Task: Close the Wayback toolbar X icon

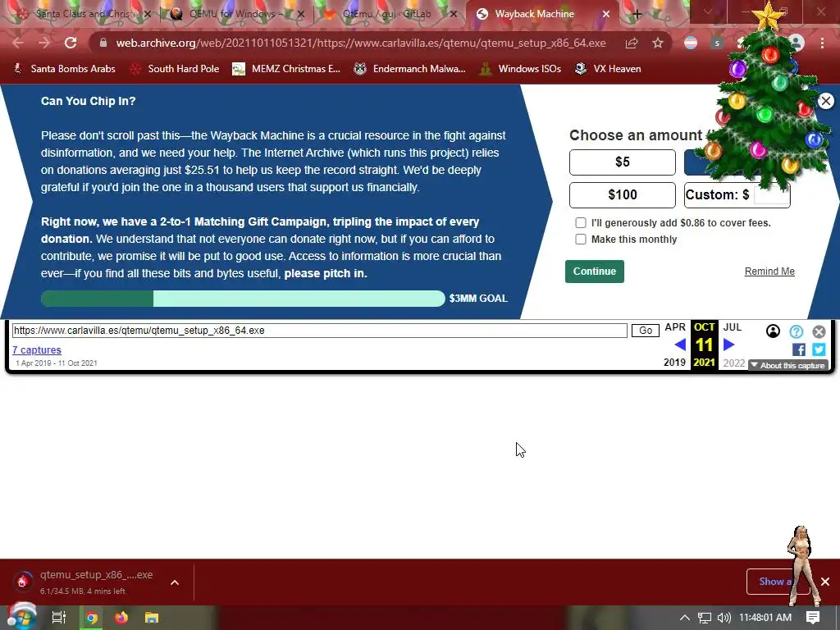Action: tap(819, 331)
